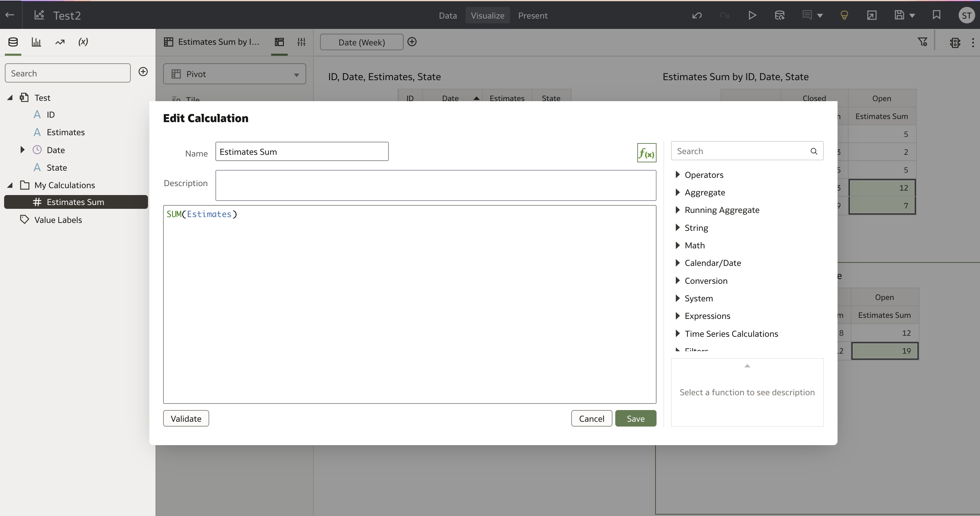Click the lightbulb insights icon

(844, 15)
